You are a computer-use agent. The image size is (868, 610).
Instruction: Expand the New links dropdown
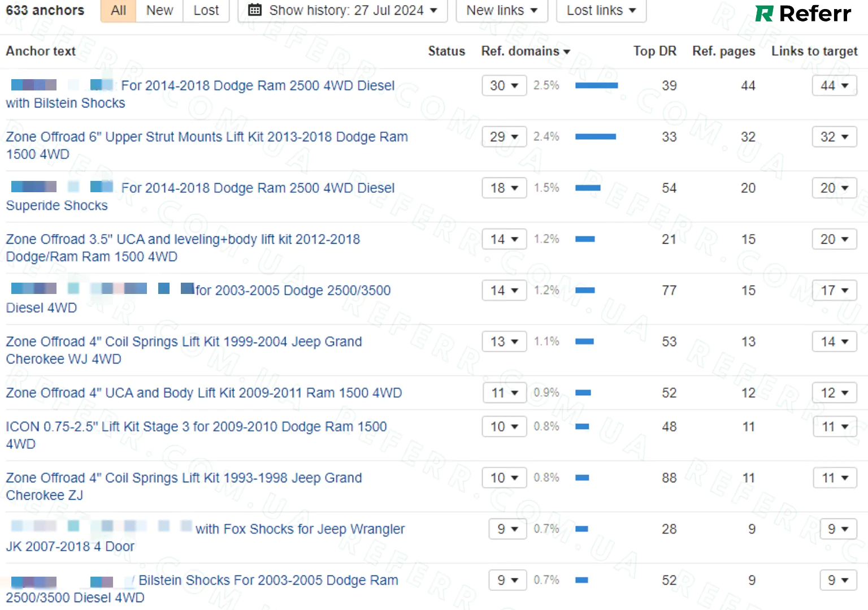(x=501, y=10)
